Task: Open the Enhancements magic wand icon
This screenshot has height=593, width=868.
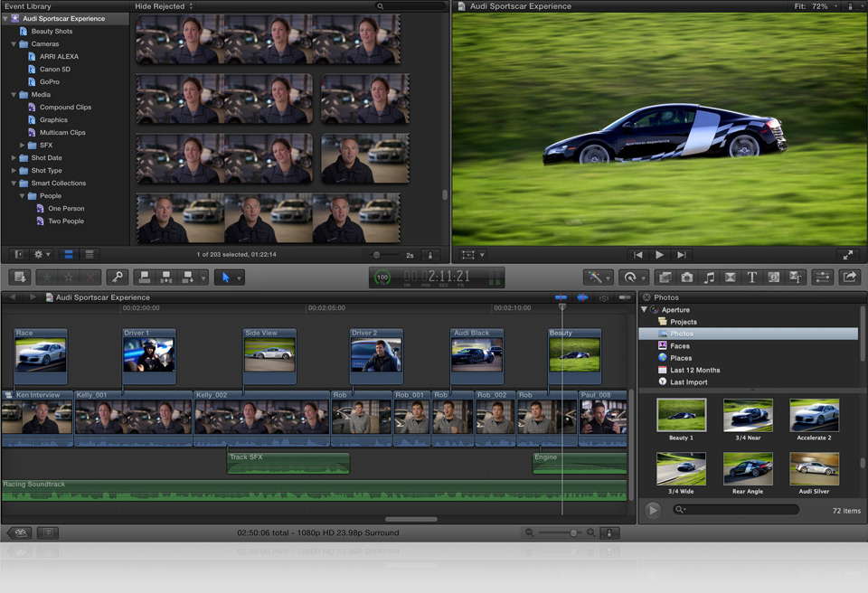Action: point(595,278)
